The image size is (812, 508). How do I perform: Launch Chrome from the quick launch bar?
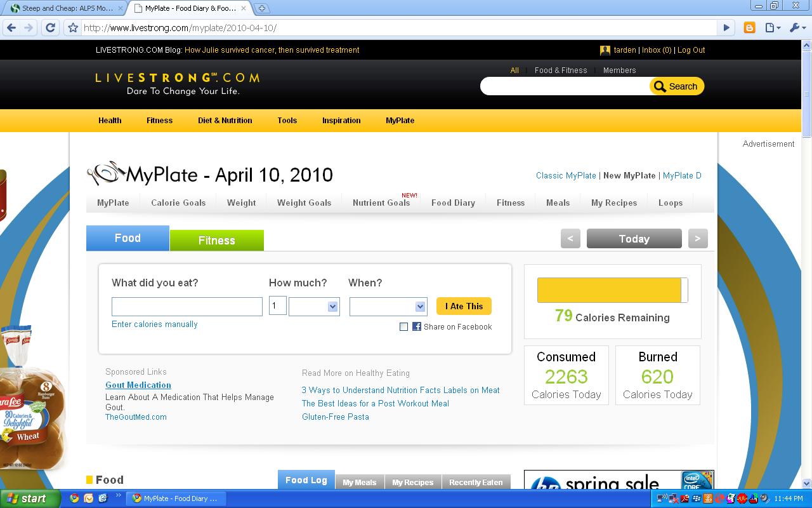click(74, 498)
